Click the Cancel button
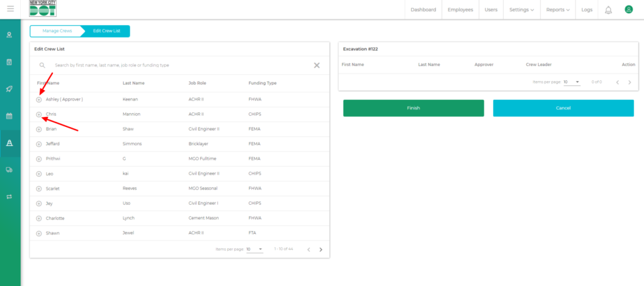The image size is (644, 286). (563, 108)
